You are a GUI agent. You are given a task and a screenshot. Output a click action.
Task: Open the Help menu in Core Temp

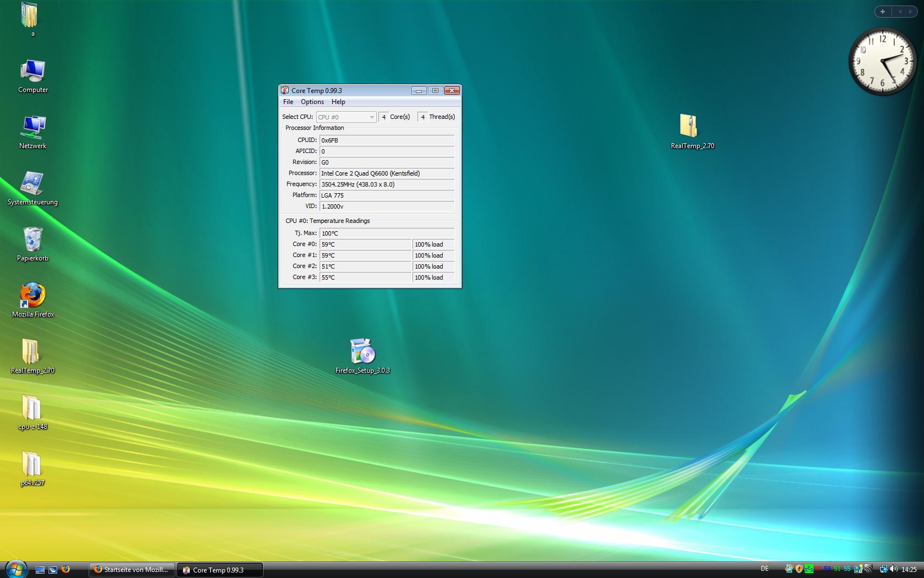click(x=338, y=102)
